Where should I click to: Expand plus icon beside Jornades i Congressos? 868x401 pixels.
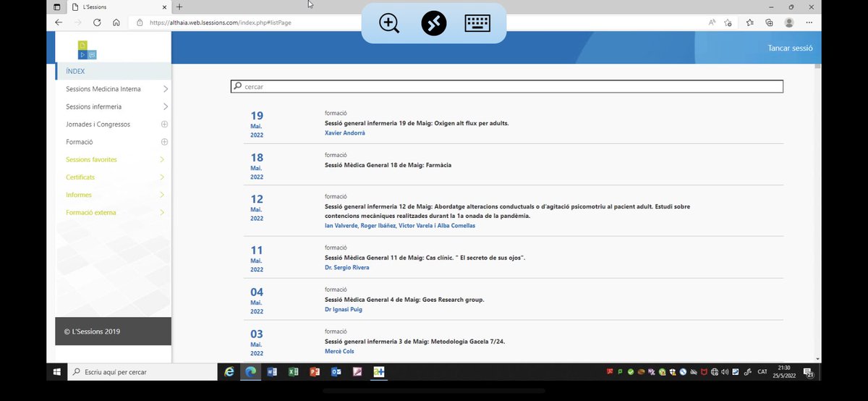[164, 124]
